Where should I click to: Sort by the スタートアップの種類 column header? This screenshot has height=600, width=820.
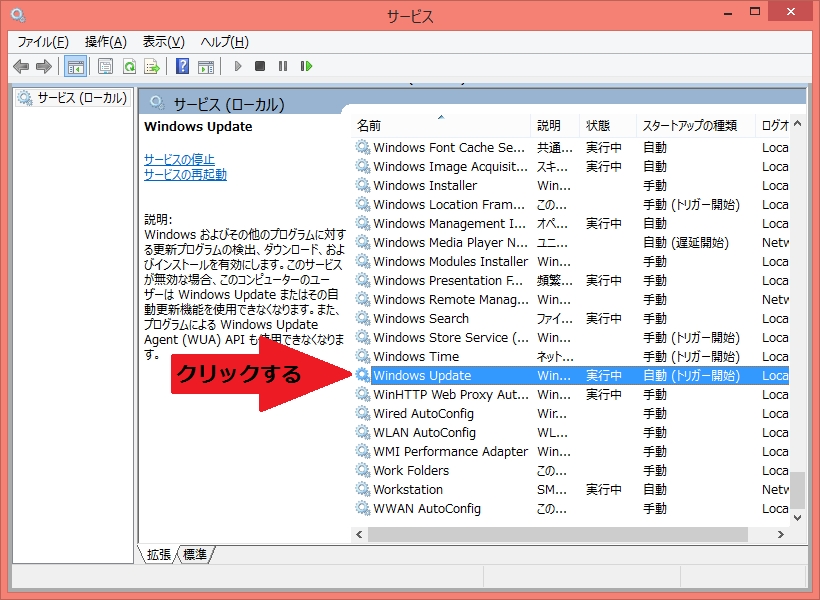click(x=696, y=126)
